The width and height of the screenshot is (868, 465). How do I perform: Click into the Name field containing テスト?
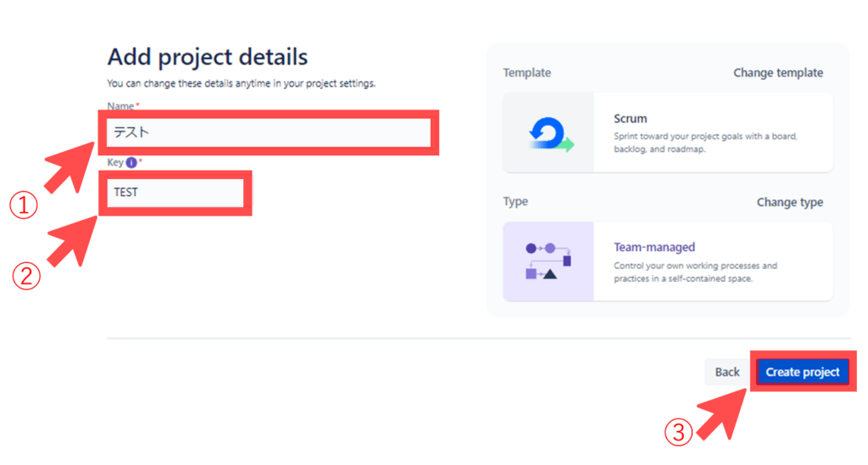click(x=268, y=132)
